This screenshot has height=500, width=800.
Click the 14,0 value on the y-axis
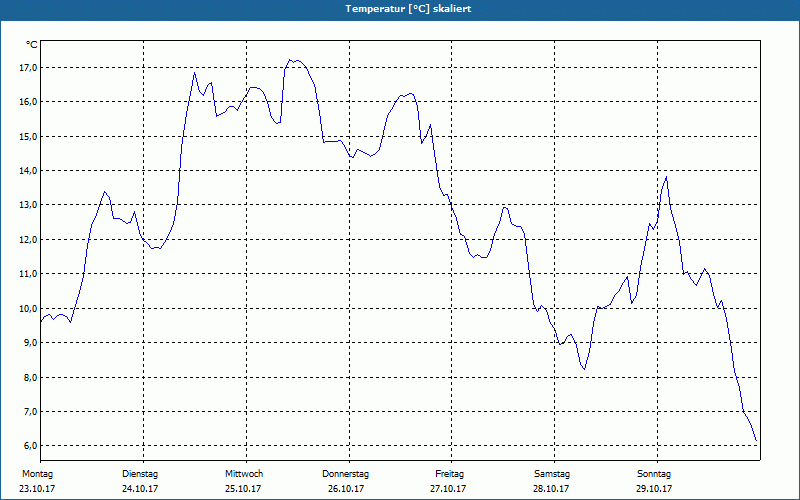pos(28,170)
